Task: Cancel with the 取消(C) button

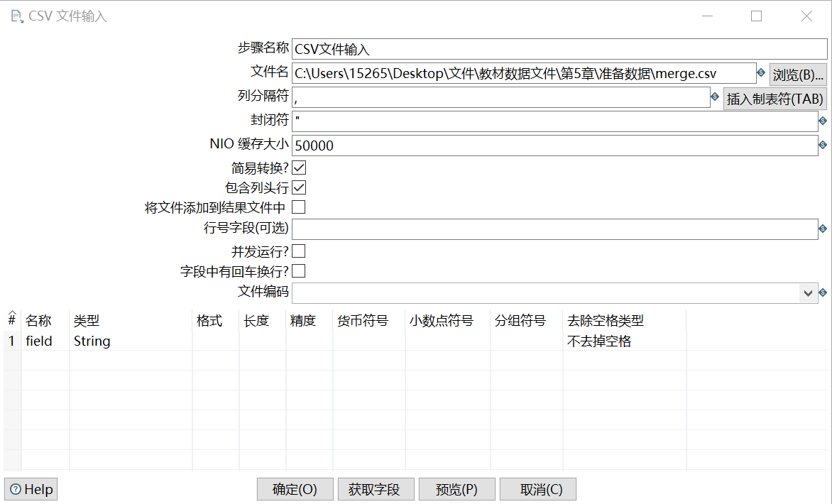Action: tap(538, 489)
